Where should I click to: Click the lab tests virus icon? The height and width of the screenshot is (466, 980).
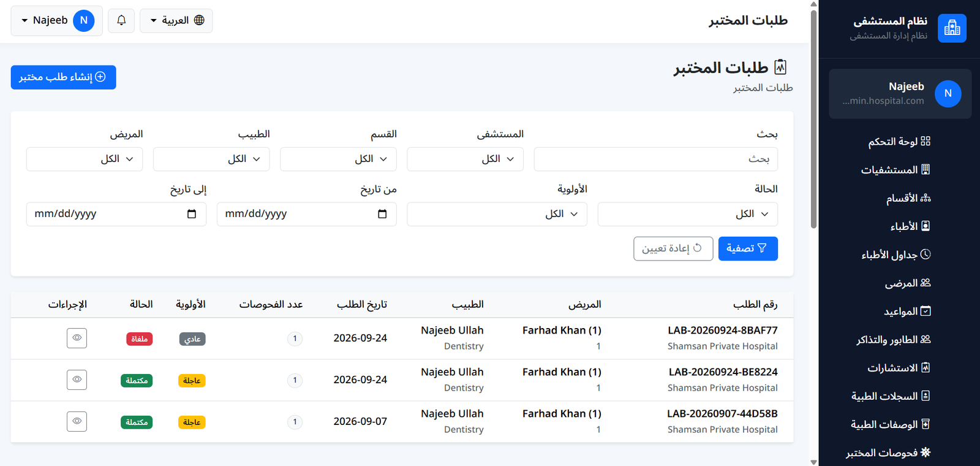pos(925,452)
